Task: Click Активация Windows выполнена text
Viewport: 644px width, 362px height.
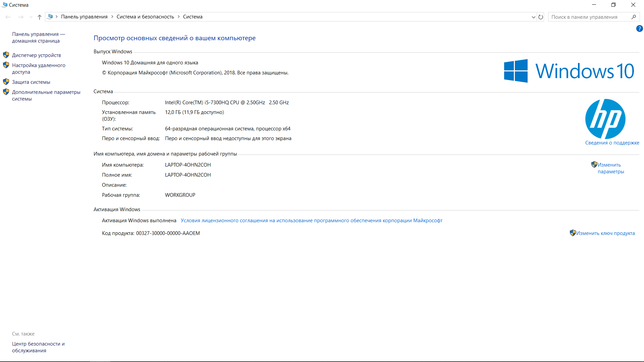Action: click(x=139, y=221)
